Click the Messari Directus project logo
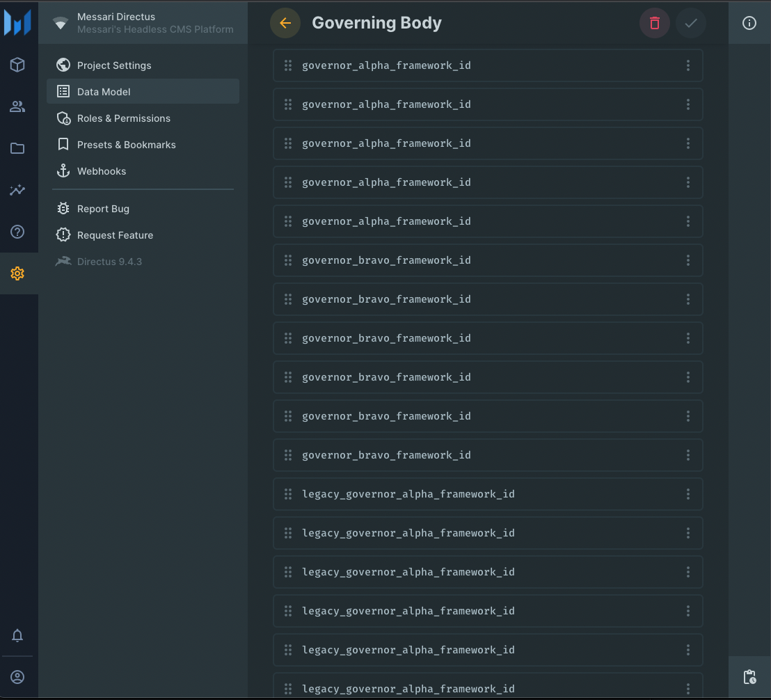The width and height of the screenshot is (771, 700). 61,23
